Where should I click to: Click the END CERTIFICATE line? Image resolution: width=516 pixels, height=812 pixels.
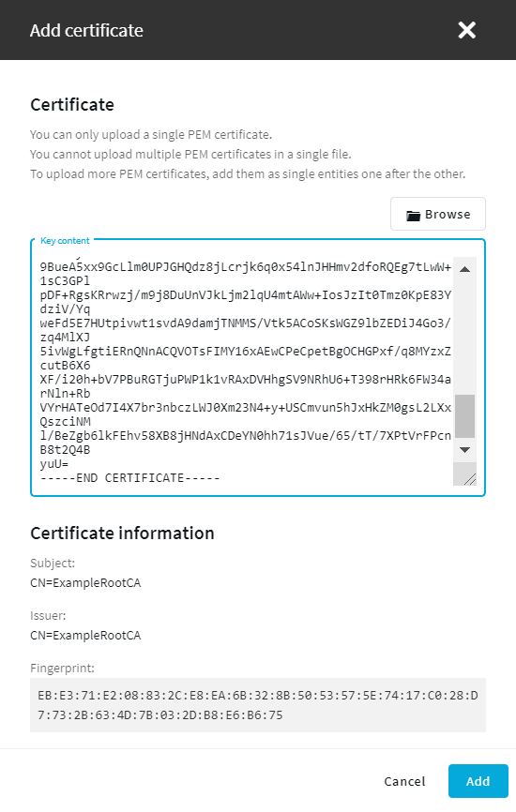pyautogui.click(x=130, y=478)
